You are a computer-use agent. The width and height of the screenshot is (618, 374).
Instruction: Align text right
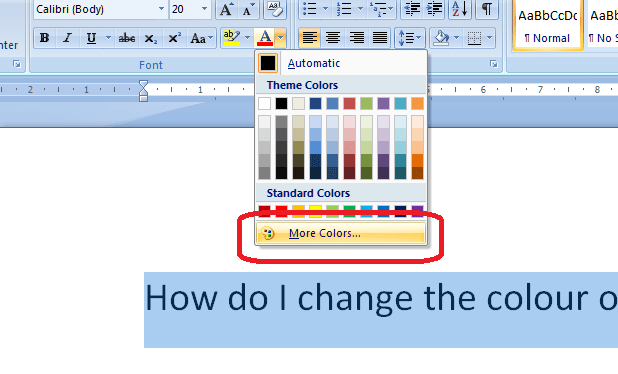pyautogui.click(x=357, y=38)
